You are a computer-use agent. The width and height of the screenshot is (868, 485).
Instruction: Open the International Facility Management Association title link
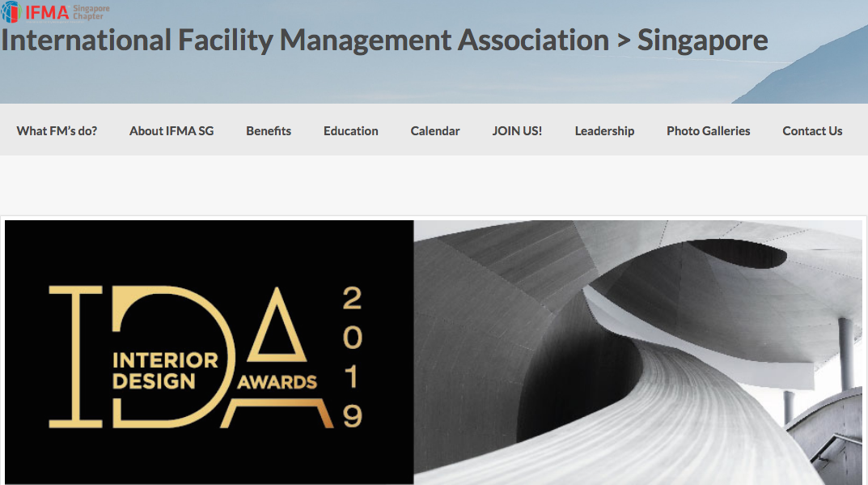pyautogui.click(x=384, y=40)
